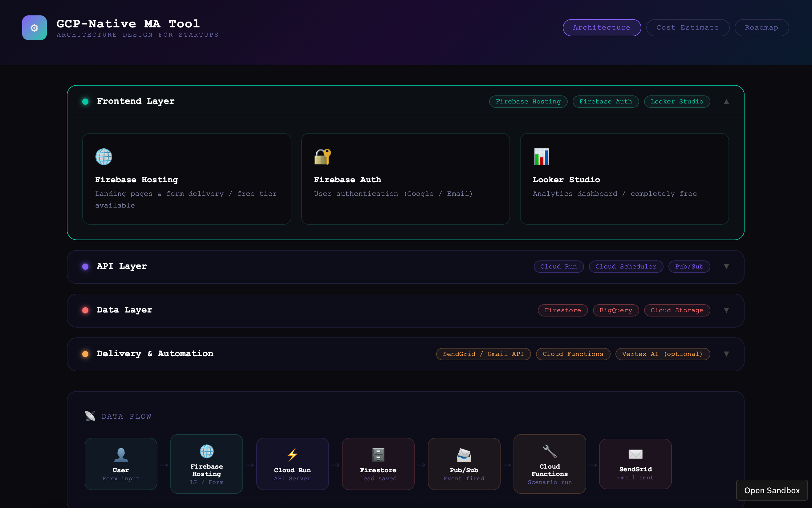Collapse the Frontend Layer section
The height and width of the screenshot is (508, 812).
tap(726, 102)
